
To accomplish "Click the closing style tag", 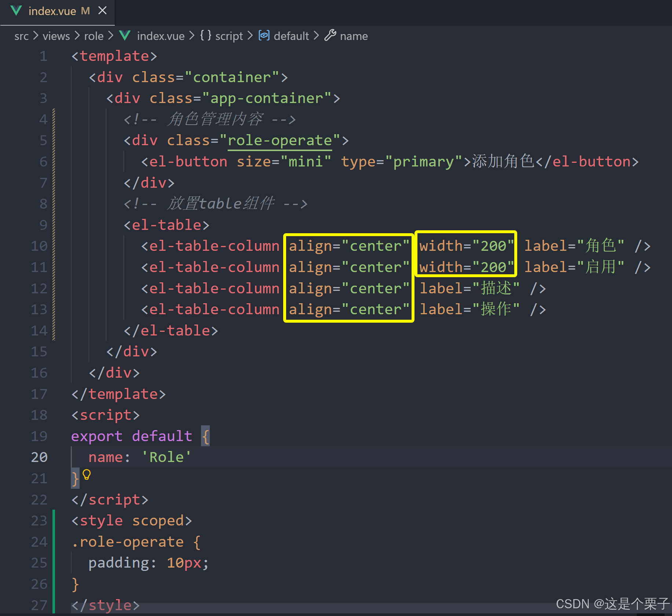I will click(105, 605).
